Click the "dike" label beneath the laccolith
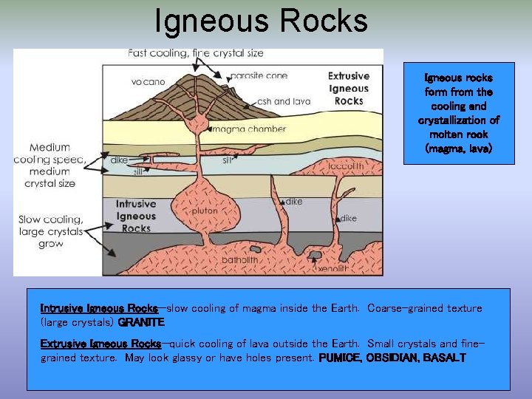 349,219
